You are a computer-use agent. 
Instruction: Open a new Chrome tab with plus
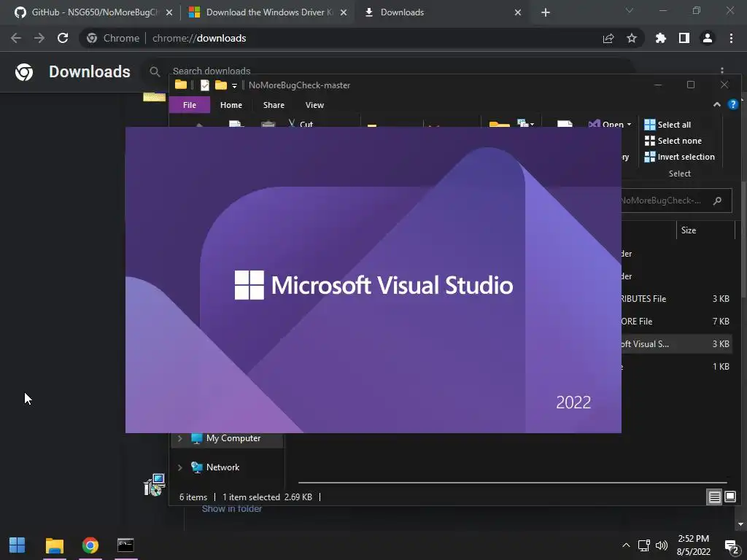tap(546, 12)
